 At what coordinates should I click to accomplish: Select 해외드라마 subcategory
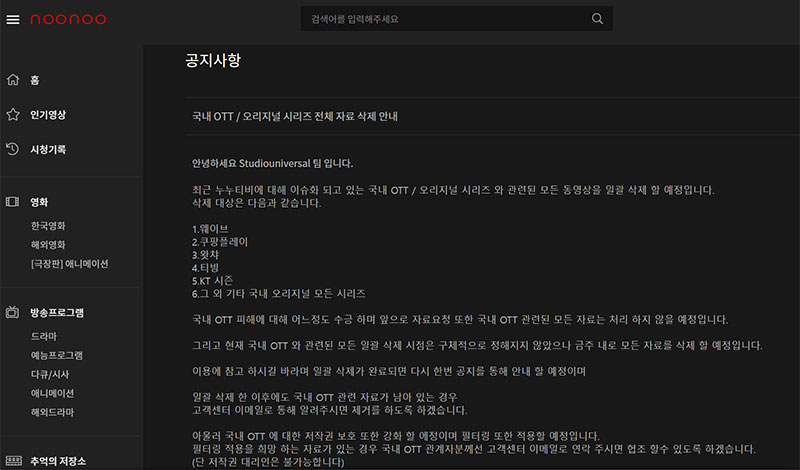click(x=53, y=412)
